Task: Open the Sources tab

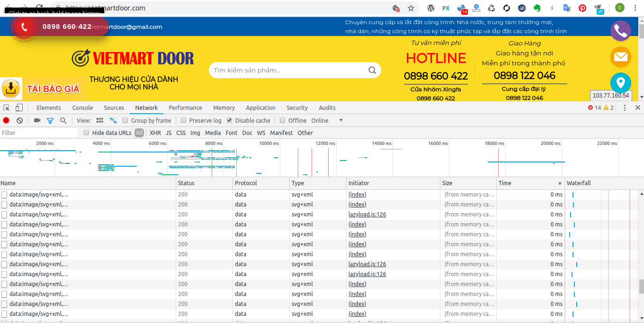Action: [114, 108]
